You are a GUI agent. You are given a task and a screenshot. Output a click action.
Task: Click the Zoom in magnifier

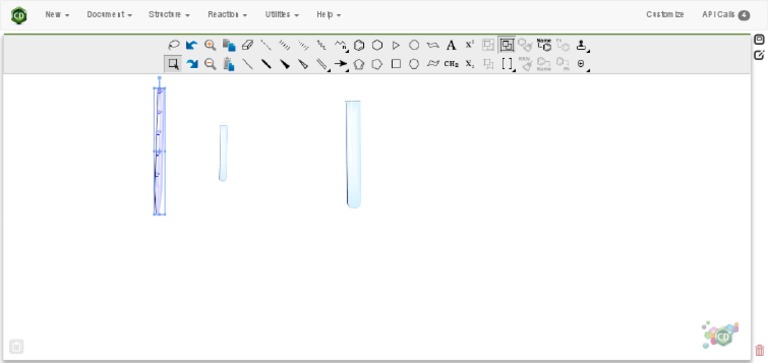click(210, 46)
